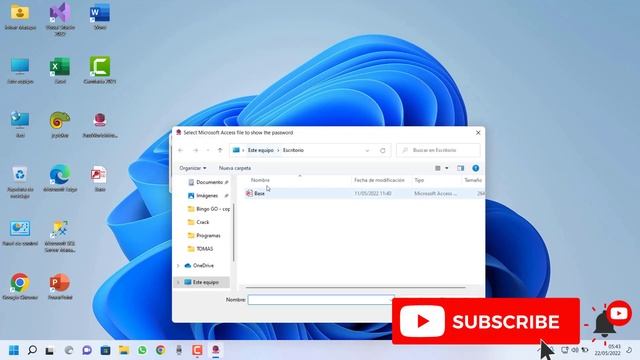This screenshot has width=640, height=360.
Task: Go forward in the file dialog
Action: [196, 150]
